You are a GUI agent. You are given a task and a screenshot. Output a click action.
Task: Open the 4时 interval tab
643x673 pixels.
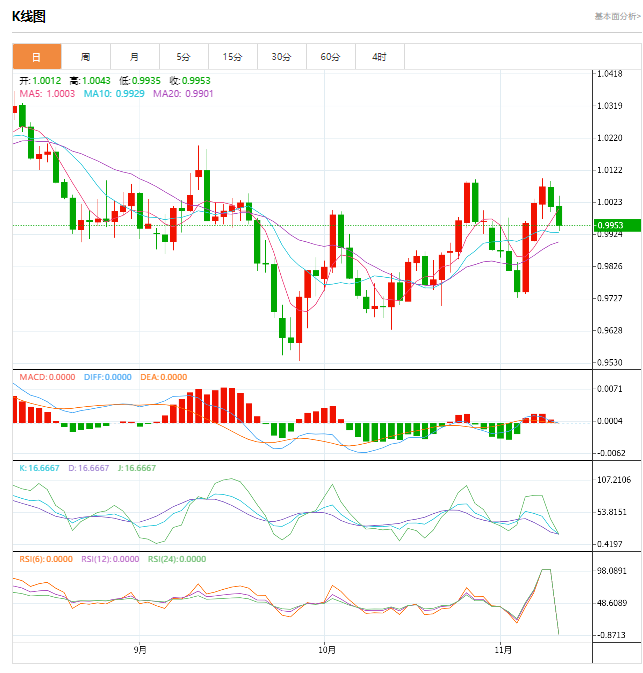pos(379,57)
